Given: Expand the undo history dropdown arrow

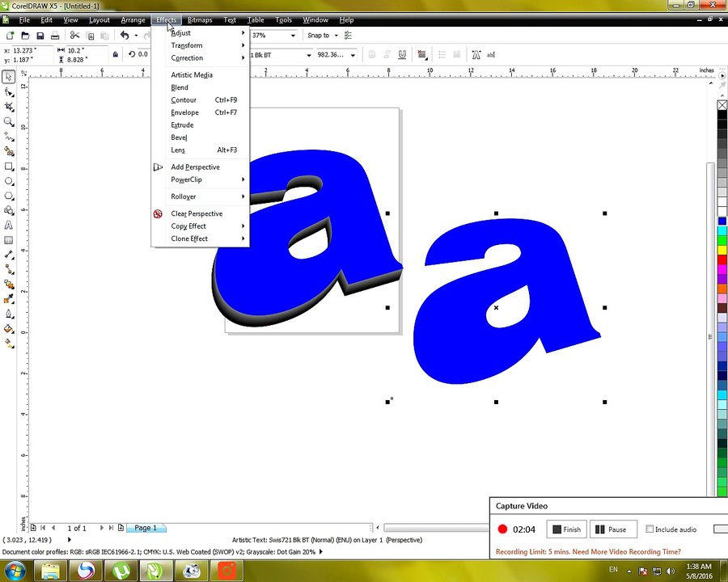Looking at the screenshot, I should coord(136,36).
